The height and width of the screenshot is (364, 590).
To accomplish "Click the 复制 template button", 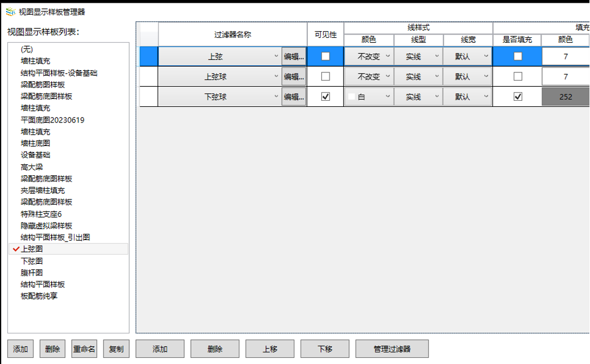I will [116, 349].
